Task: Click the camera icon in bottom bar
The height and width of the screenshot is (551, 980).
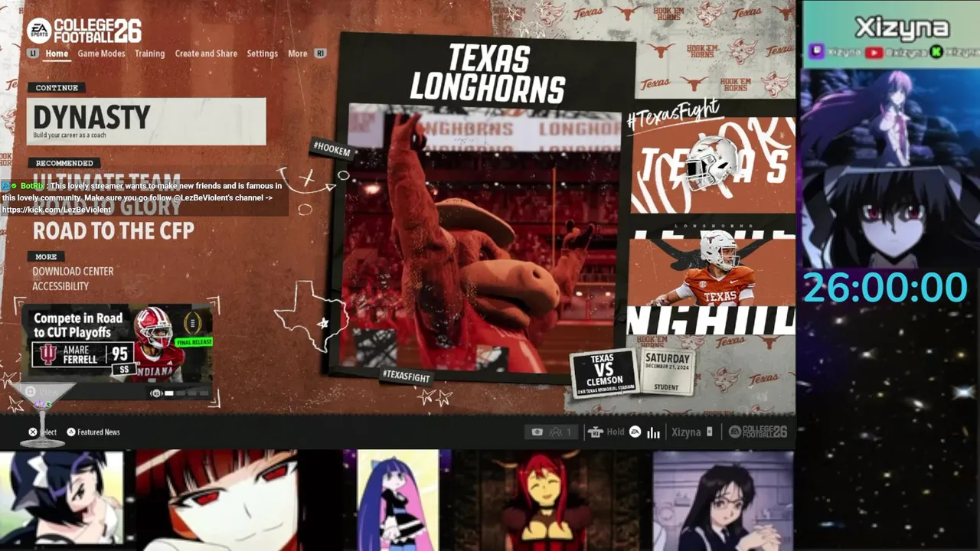Action: pos(537,432)
